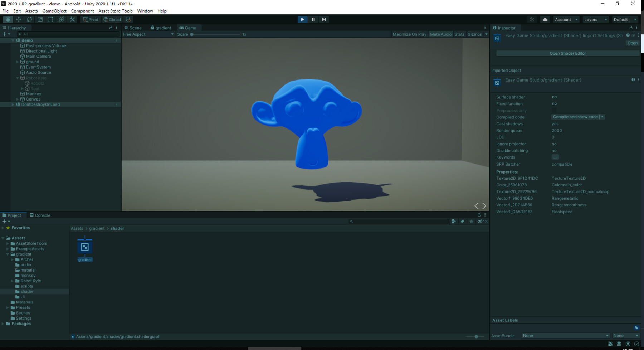Click the play button
The width and height of the screenshot is (644, 350).
click(x=302, y=19)
